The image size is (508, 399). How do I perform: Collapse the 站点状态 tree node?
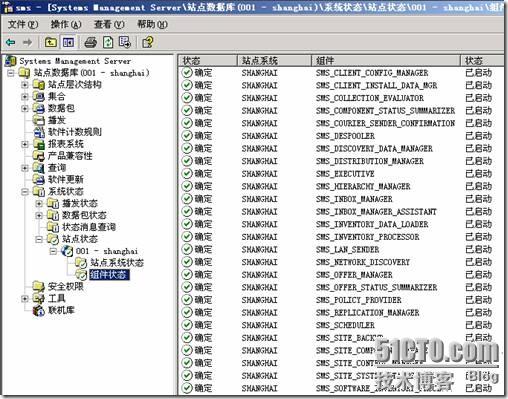pyautogui.click(x=39, y=239)
